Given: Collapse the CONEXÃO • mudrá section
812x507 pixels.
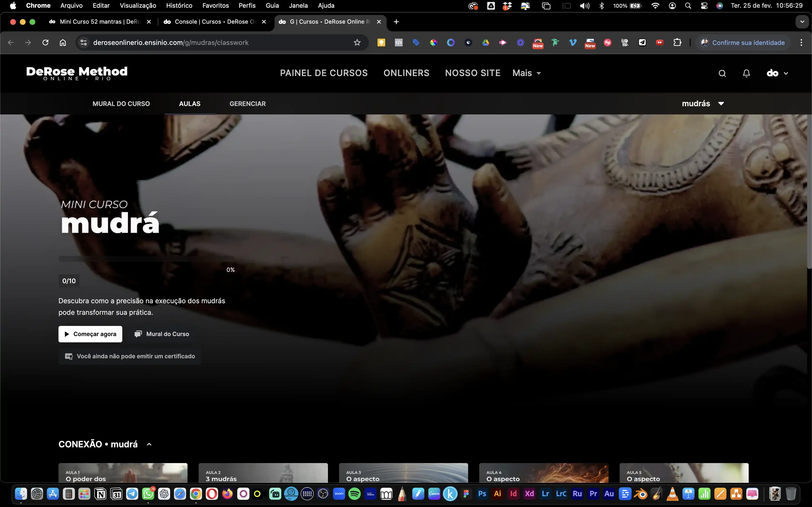Looking at the screenshot, I should coord(149,444).
